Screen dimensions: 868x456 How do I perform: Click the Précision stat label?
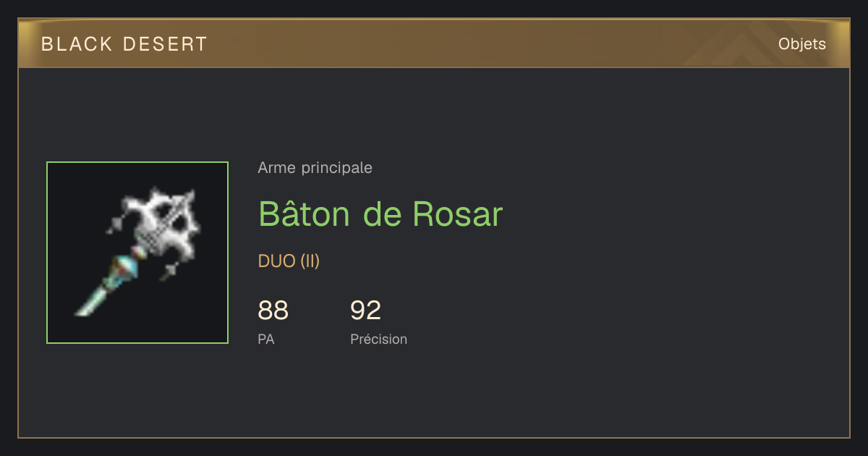click(x=378, y=339)
